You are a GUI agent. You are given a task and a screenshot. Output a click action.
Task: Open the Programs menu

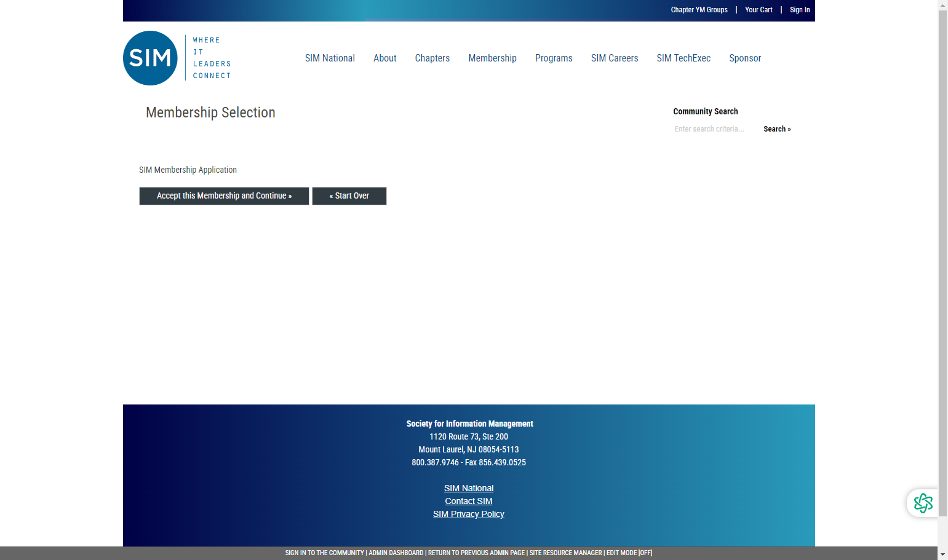(x=554, y=58)
